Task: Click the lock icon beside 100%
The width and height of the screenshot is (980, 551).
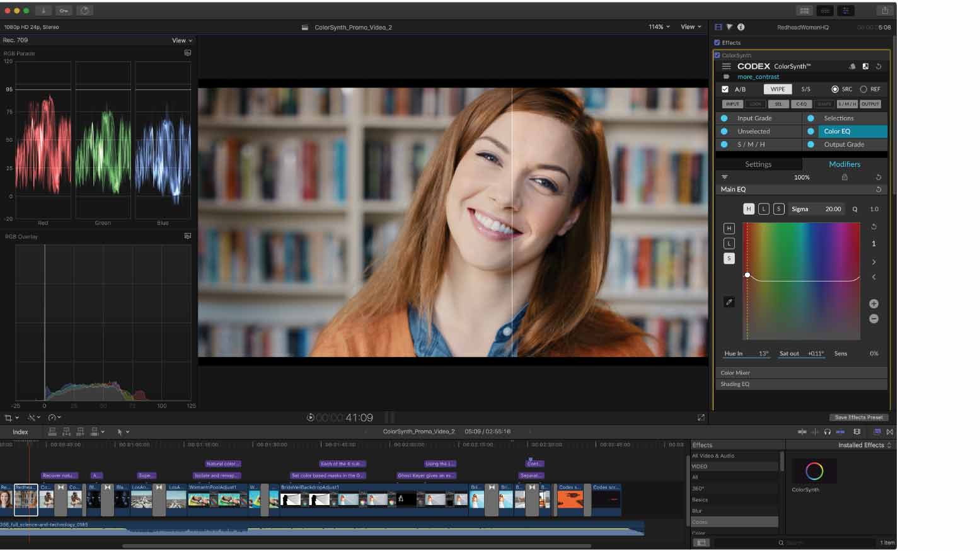Action: (x=845, y=178)
